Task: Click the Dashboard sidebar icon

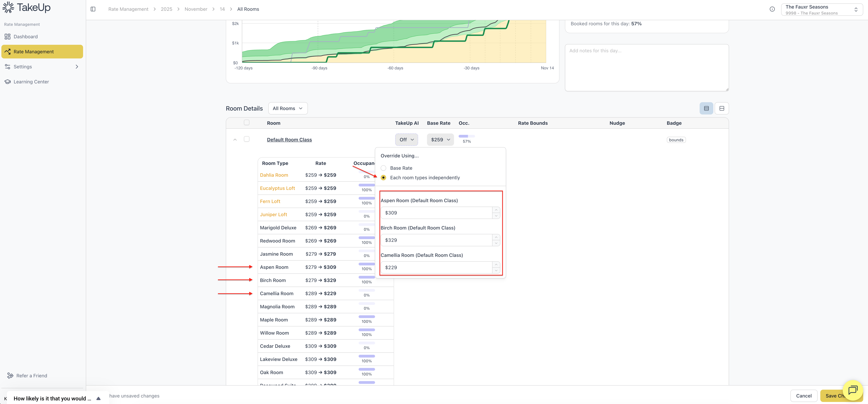Action: [x=7, y=37]
